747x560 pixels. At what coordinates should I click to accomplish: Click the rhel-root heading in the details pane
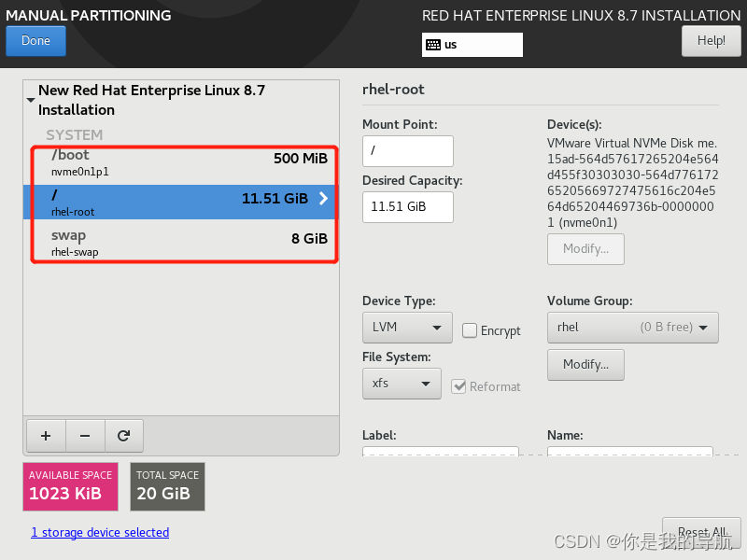coord(393,90)
